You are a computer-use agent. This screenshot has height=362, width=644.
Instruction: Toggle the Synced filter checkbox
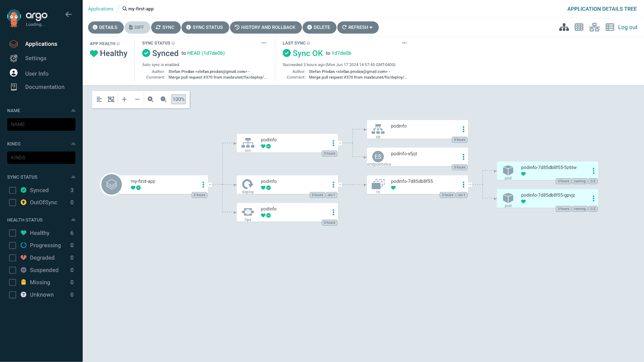coord(12,190)
